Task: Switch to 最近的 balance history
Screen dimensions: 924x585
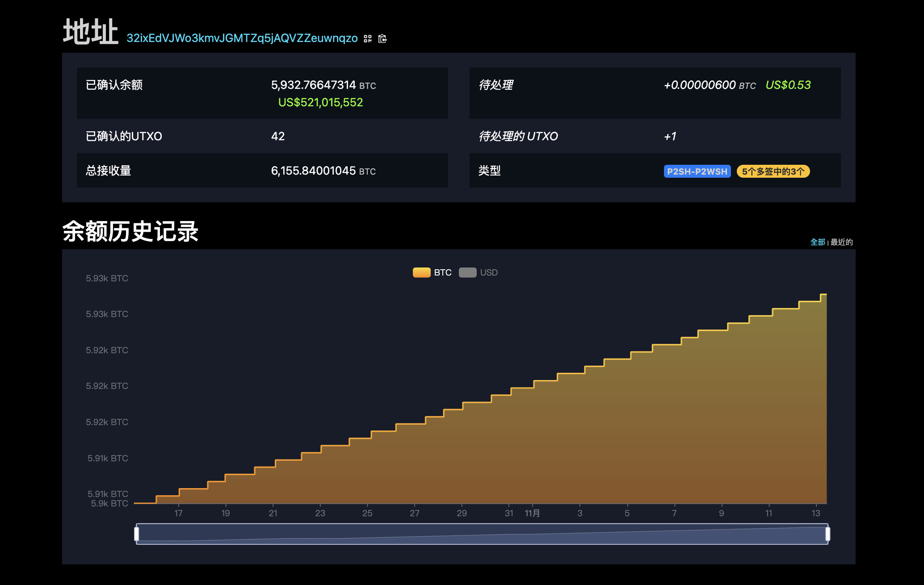Action: pyautogui.click(x=842, y=242)
